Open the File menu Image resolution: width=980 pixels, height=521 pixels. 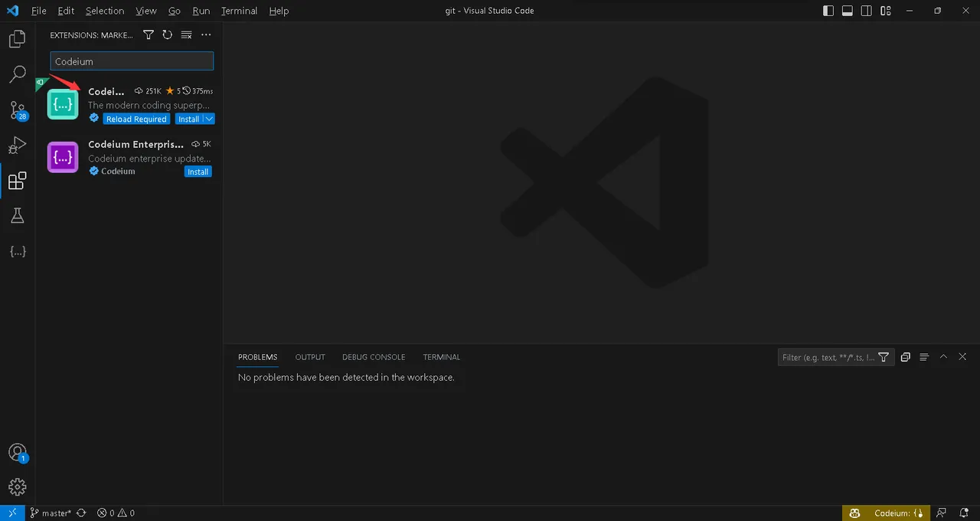coord(39,11)
